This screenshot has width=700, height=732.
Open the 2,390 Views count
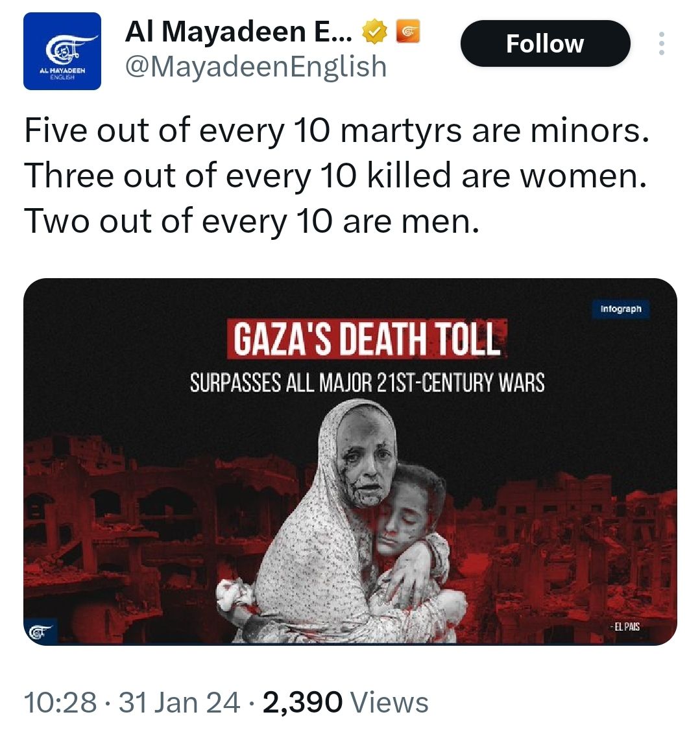[x=345, y=702]
